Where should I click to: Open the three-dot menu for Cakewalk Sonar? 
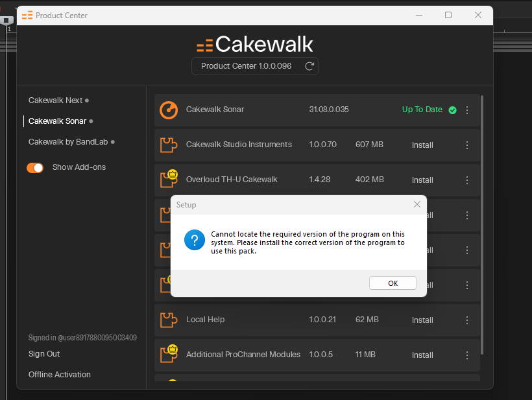click(467, 110)
